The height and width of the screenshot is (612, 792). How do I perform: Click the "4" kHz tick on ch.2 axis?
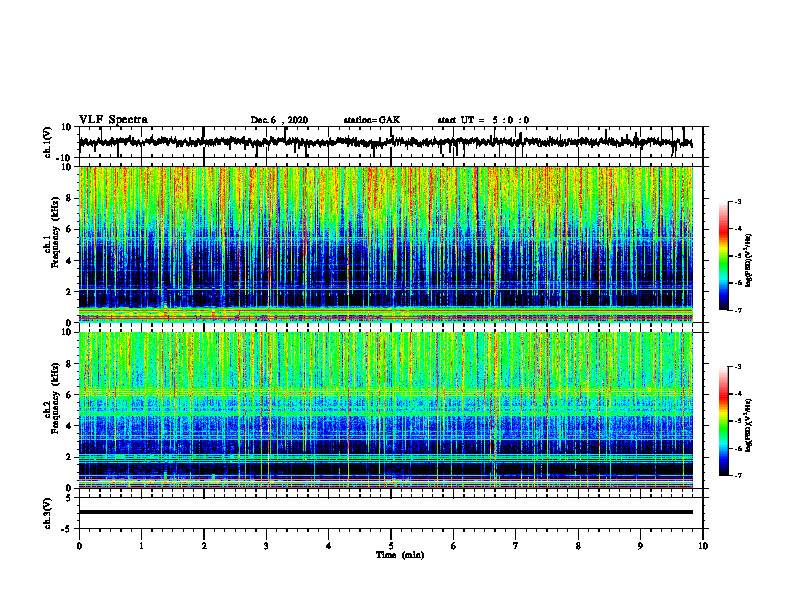point(70,426)
